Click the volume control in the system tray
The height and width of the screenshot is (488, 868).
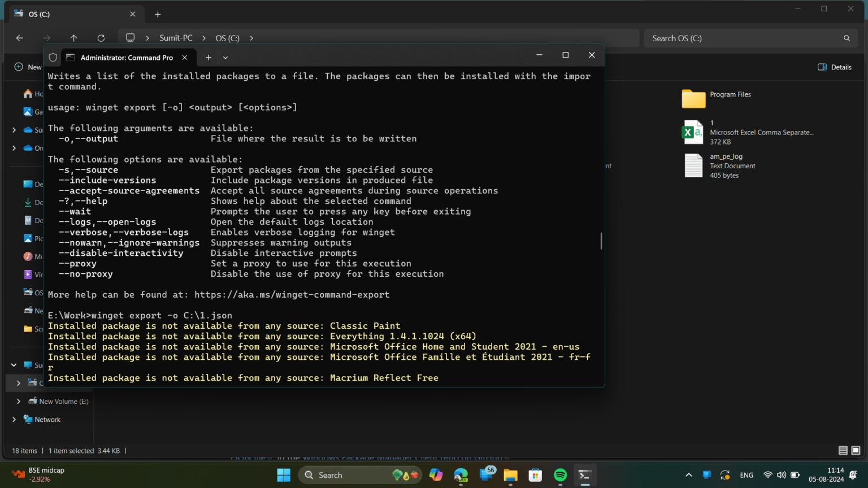pyautogui.click(x=782, y=475)
